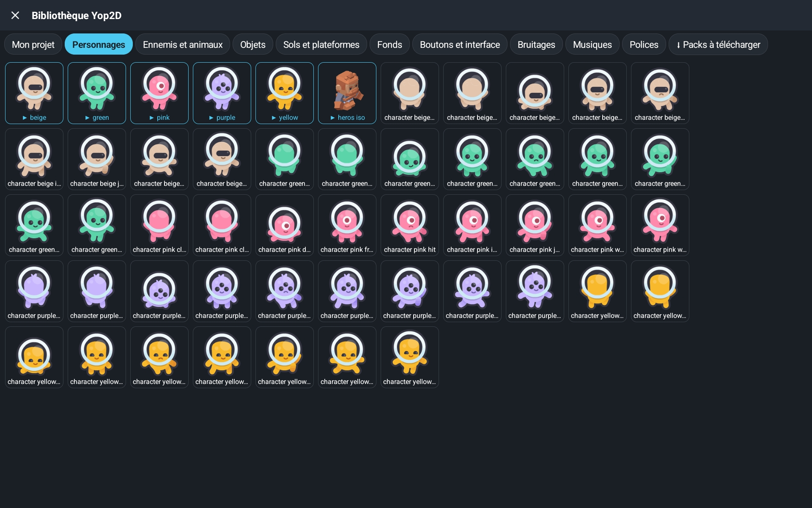Go to the Musiques tab
The height and width of the screenshot is (508, 812).
coord(593,44)
